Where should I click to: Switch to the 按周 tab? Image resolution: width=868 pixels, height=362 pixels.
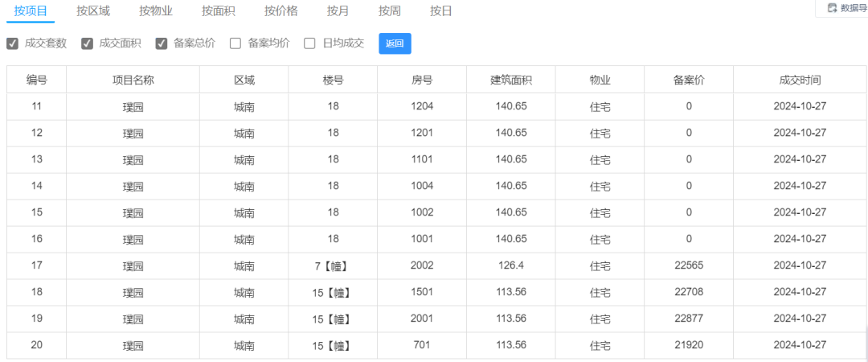[x=389, y=10]
